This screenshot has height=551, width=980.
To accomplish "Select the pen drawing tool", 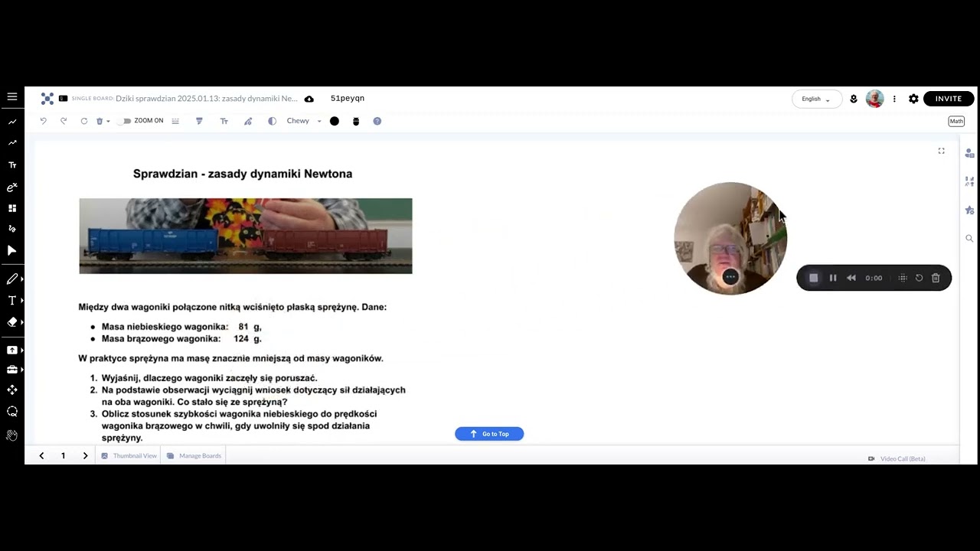I will pyautogui.click(x=12, y=279).
